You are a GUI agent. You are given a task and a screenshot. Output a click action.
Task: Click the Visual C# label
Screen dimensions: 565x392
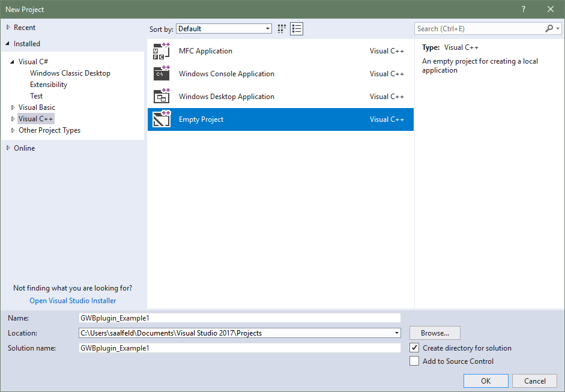tap(34, 62)
